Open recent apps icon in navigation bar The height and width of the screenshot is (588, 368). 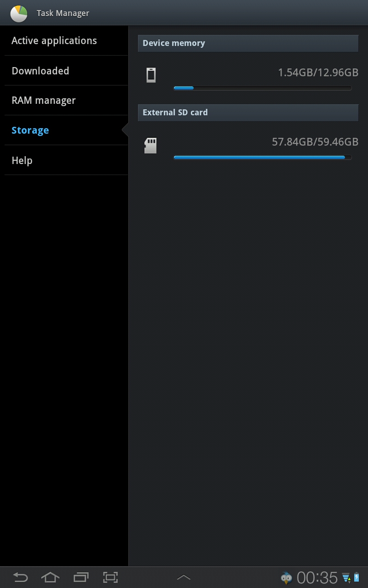pyautogui.click(x=81, y=577)
